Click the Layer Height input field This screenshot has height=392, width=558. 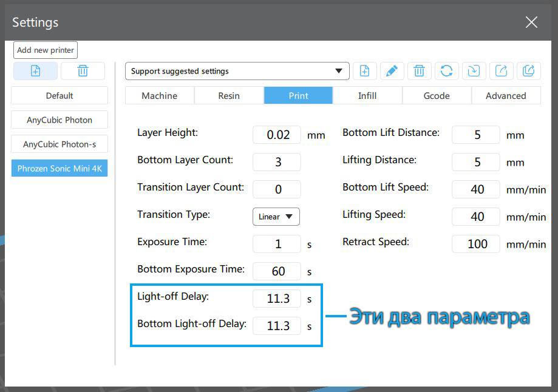click(277, 135)
